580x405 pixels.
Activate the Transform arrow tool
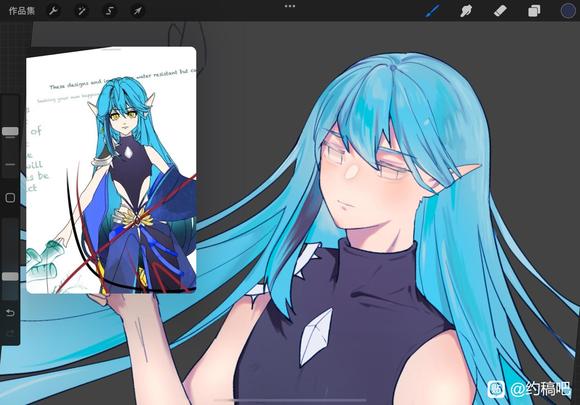(x=137, y=11)
